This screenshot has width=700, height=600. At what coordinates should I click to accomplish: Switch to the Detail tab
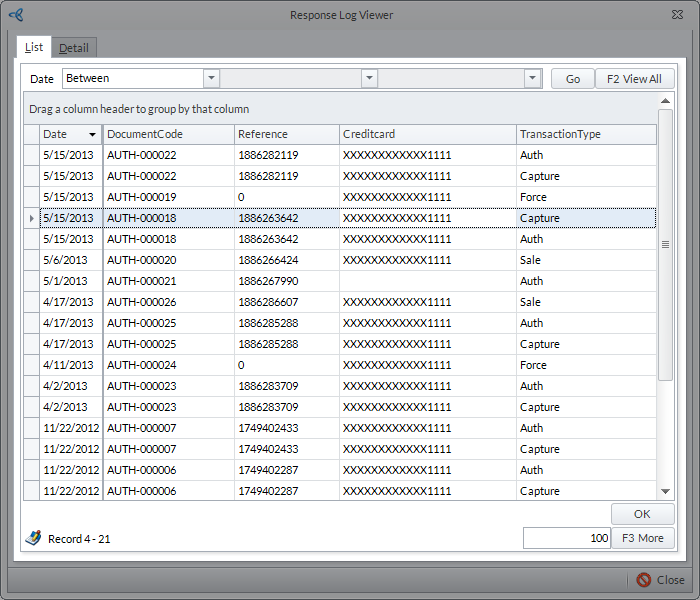(x=73, y=47)
